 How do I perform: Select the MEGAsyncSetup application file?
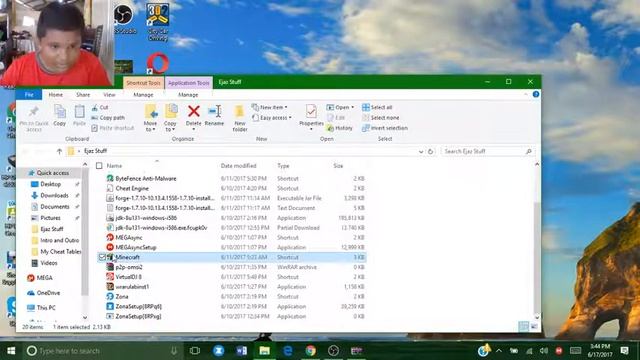pyautogui.click(x=136, y=247)
